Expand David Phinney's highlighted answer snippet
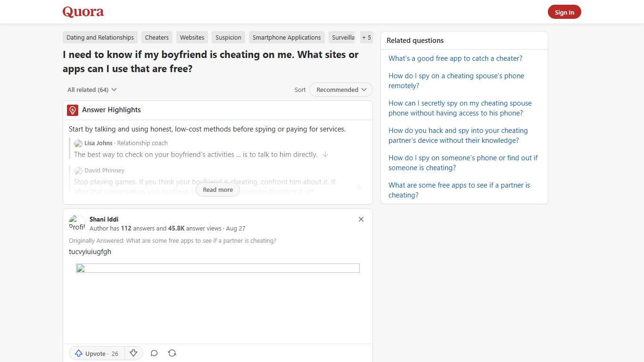 tap(360, 187)
